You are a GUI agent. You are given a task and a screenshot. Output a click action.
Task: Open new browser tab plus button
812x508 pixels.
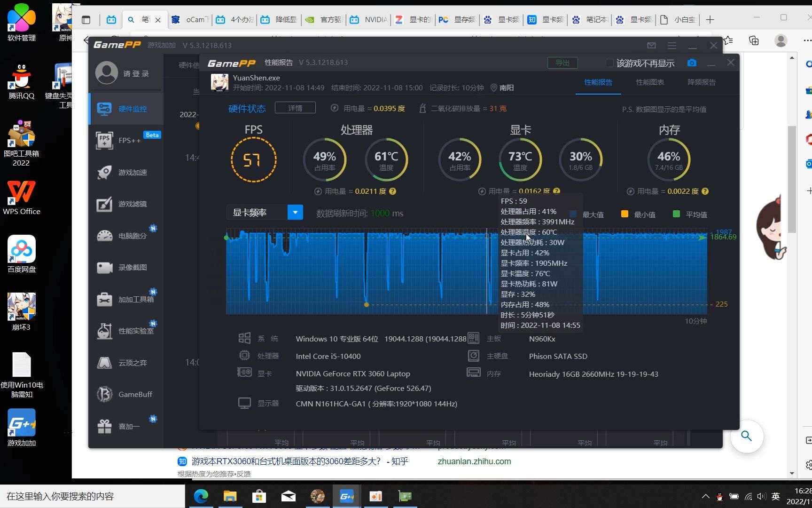710,20
